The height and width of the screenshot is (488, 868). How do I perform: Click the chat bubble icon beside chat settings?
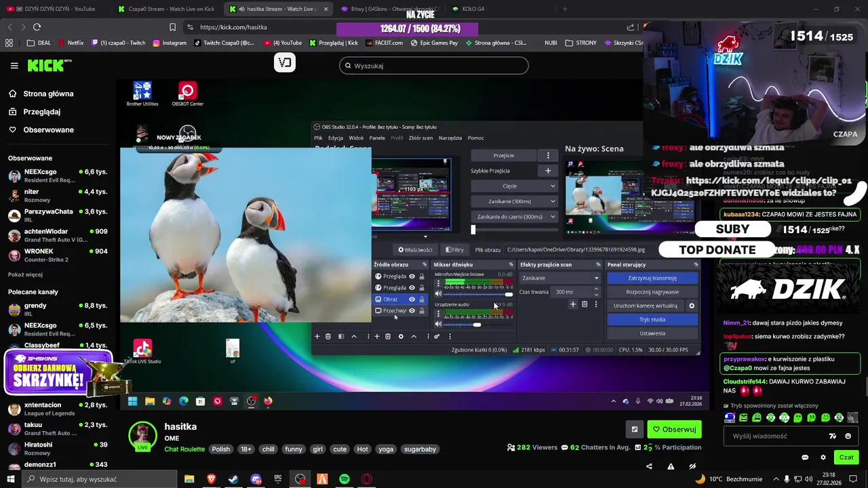click(x=805, y=457)
